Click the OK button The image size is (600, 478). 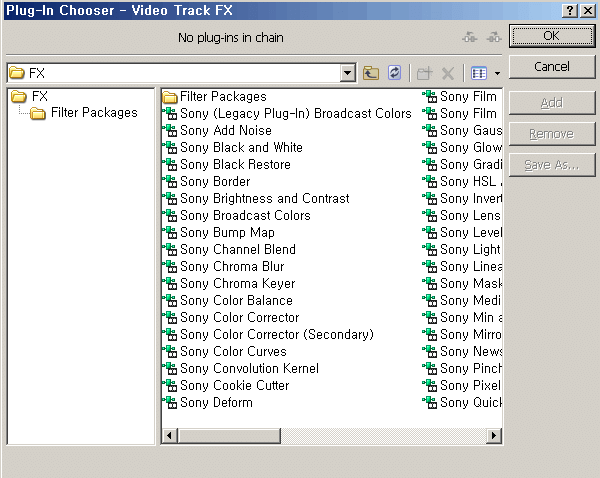(552, 36)
